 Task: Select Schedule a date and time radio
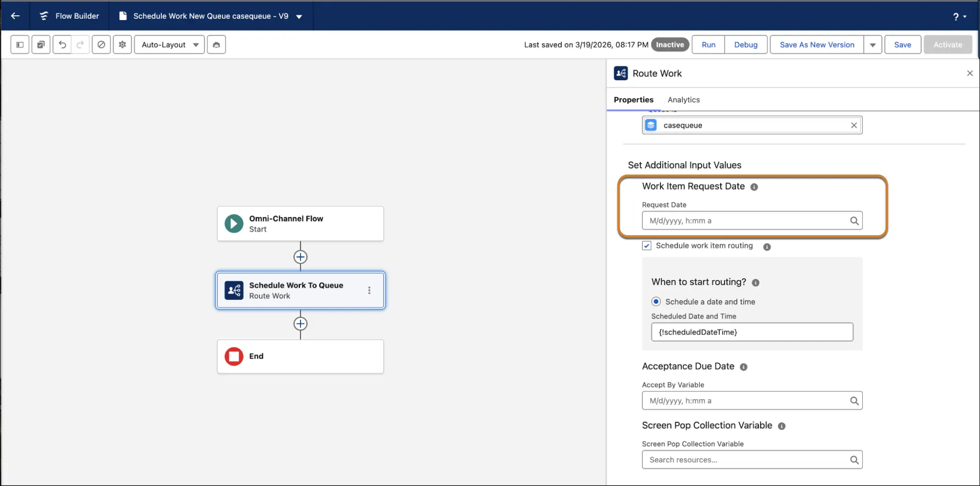[x=656, y=302]
